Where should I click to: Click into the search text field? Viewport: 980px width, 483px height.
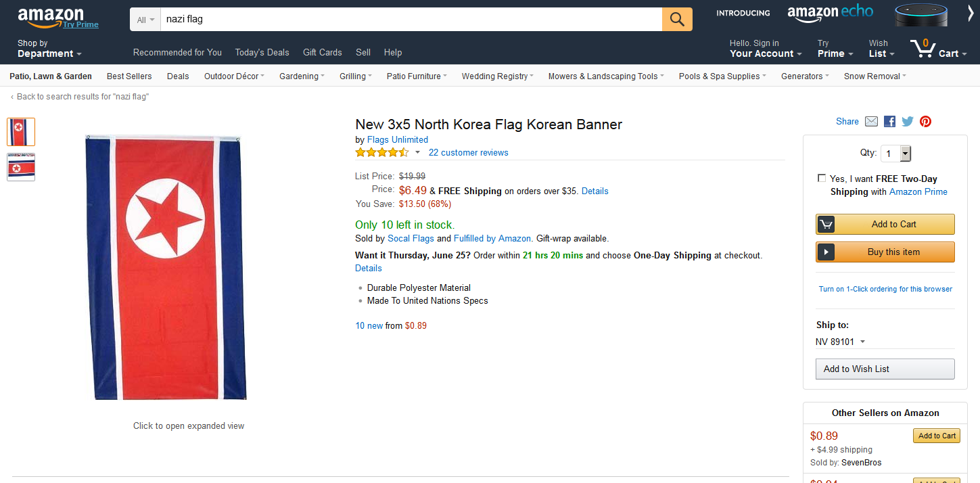tap(410, 20)
